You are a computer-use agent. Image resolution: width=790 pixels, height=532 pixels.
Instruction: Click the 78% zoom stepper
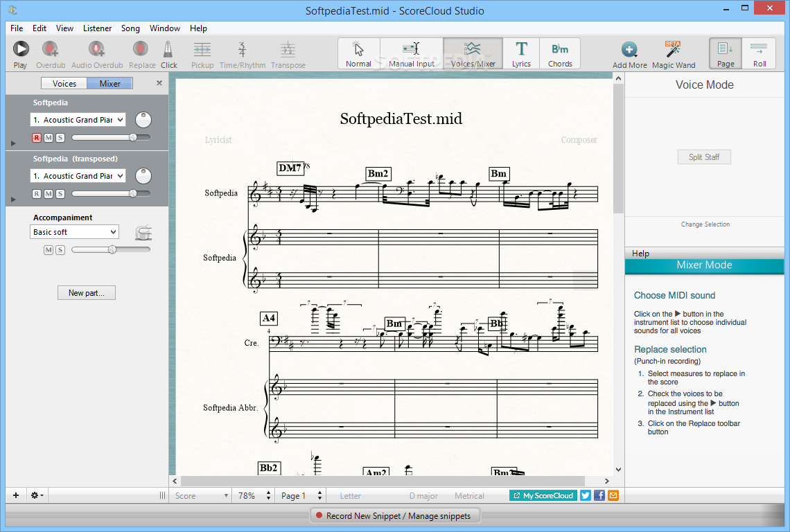(x=269, y=496)
